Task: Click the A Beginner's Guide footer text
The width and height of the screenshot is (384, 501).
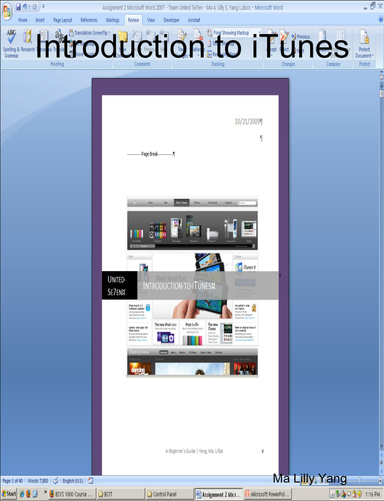Action: (194, 451)
